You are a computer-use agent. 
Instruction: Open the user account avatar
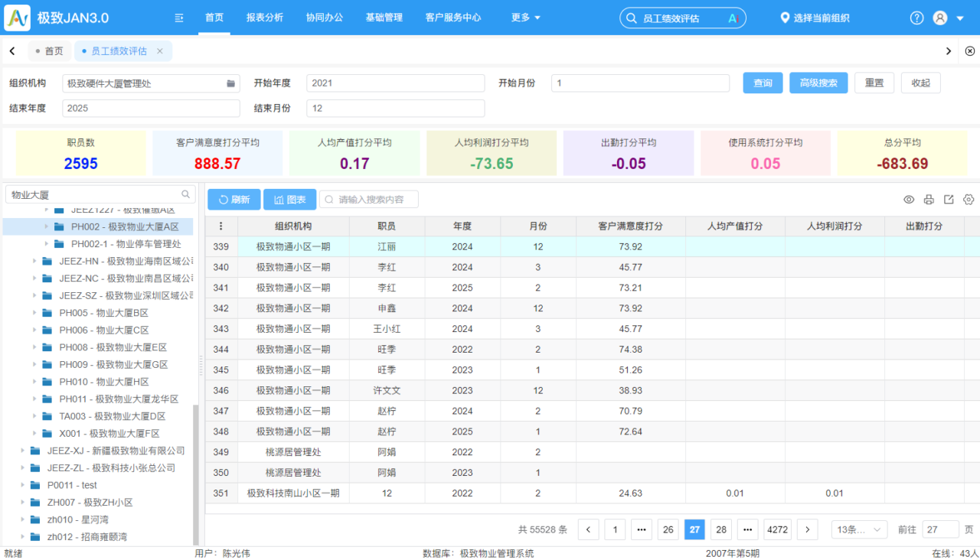(x=940, y=18)
